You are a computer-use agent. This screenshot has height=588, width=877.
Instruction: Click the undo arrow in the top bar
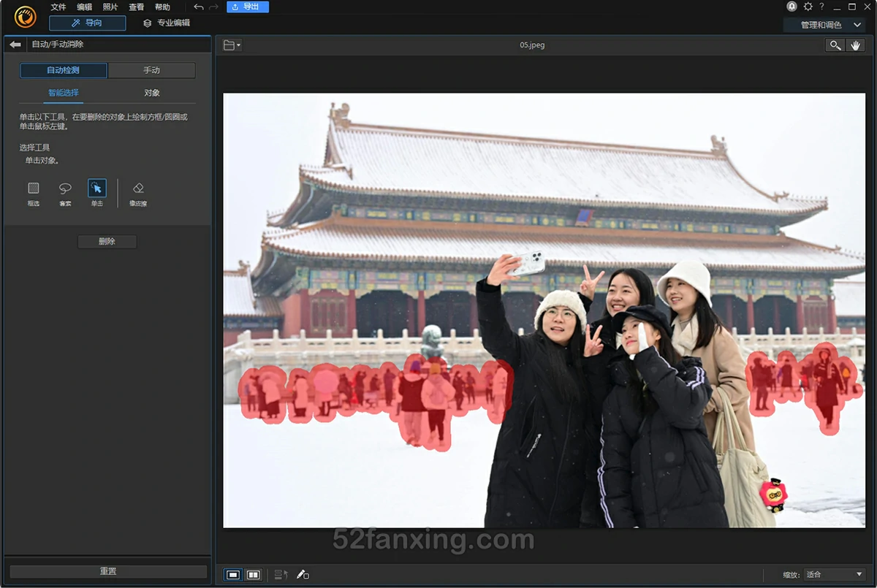pos(199,7)
